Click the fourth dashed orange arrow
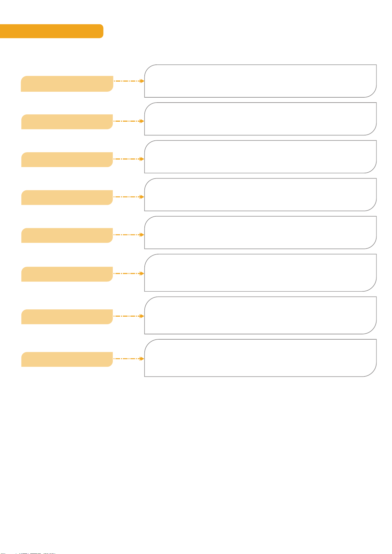Viewport: 392px width, 554px height. [129, 197]
